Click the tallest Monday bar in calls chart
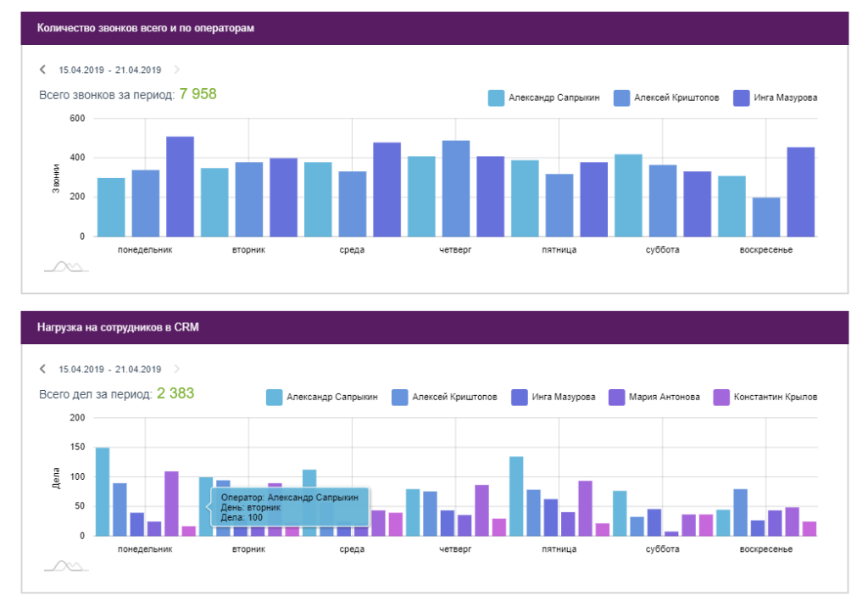 click(x=180, y=187)
